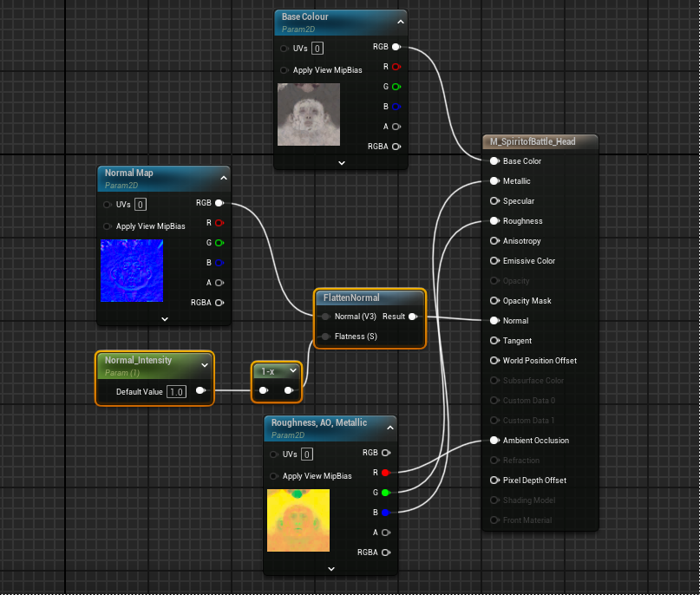Image resolution: width=700 pixels, height=595 pixels.
Task: Click the green G pin on Normal Map
Action: pyautogui.click(x=219, y=243)
